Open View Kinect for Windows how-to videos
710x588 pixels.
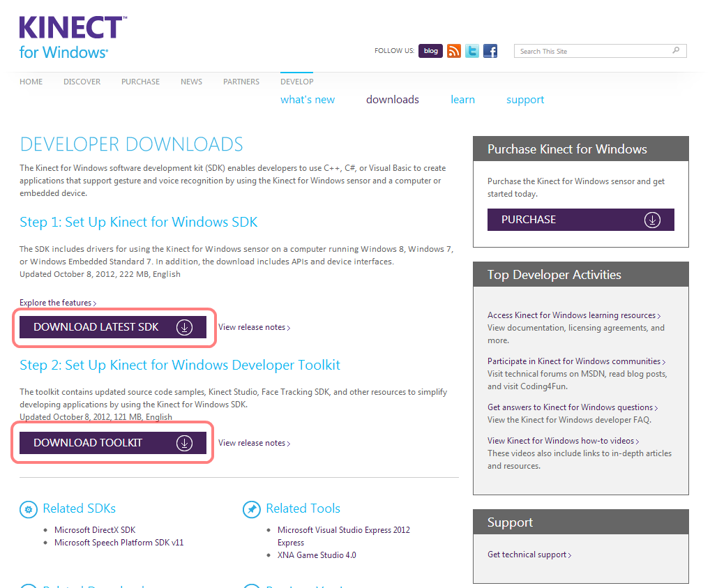point(562,441)
